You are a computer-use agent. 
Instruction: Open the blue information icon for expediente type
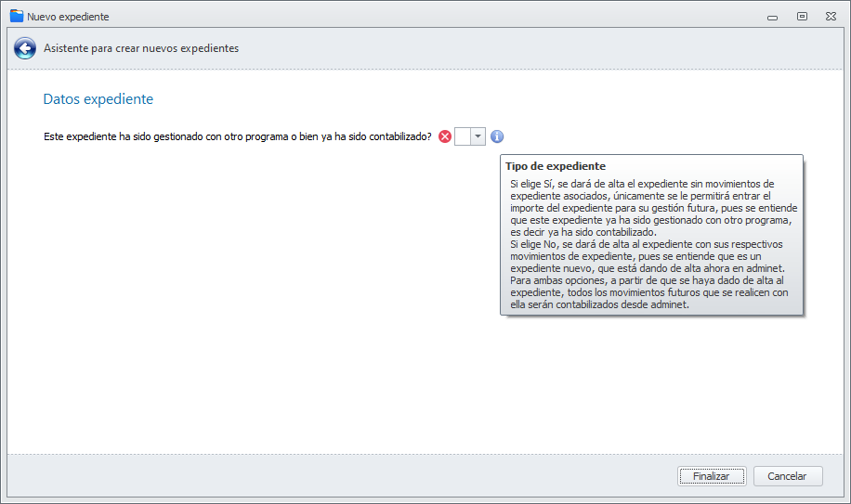[x=497, y=136]
